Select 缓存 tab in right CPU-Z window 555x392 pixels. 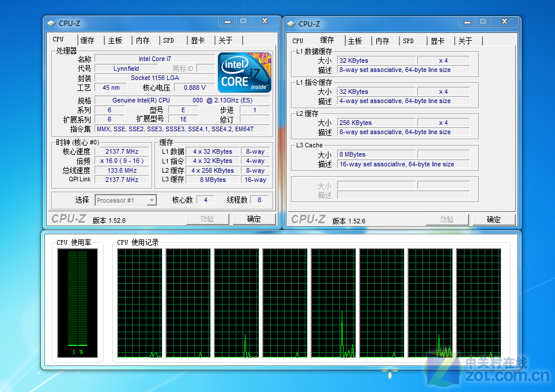(x=327, y=40)
